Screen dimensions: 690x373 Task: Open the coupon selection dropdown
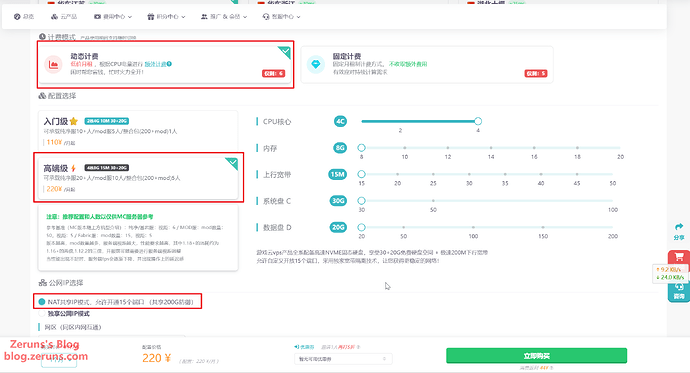tap(343, 359)
